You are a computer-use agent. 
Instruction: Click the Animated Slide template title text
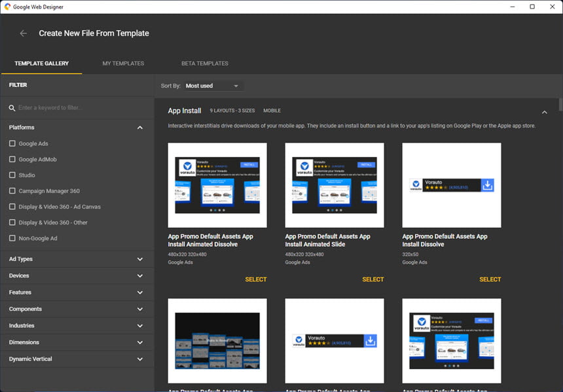point(327,240)
